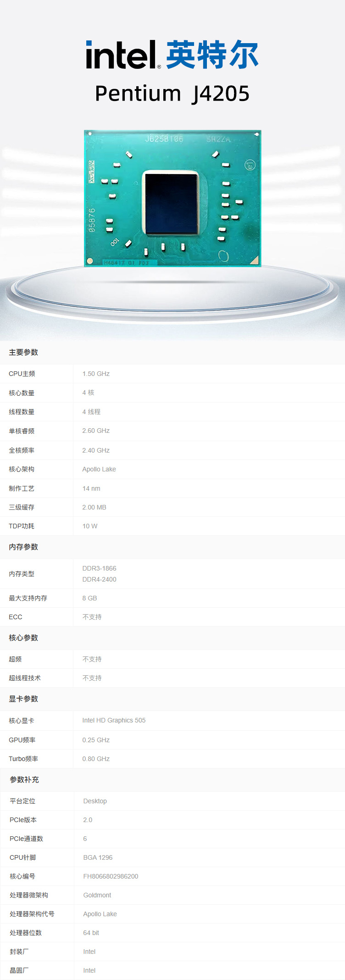This screenshot has height=980, width=345.
Task: Click the 2.00 MB value
Action: click(x=94, y=507)
